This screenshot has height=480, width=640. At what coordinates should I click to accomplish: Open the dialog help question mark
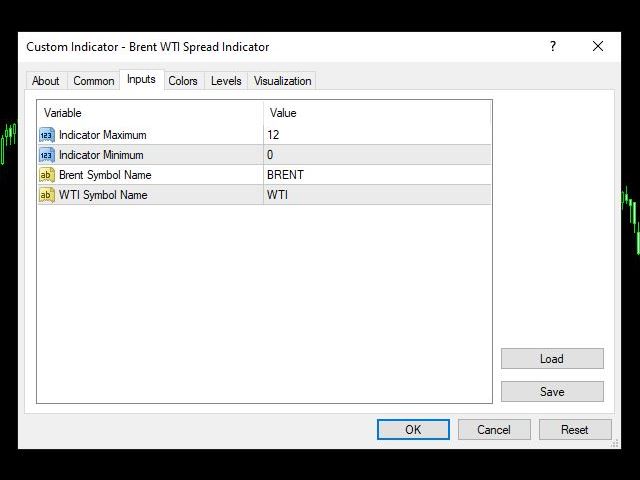point(553,46)
